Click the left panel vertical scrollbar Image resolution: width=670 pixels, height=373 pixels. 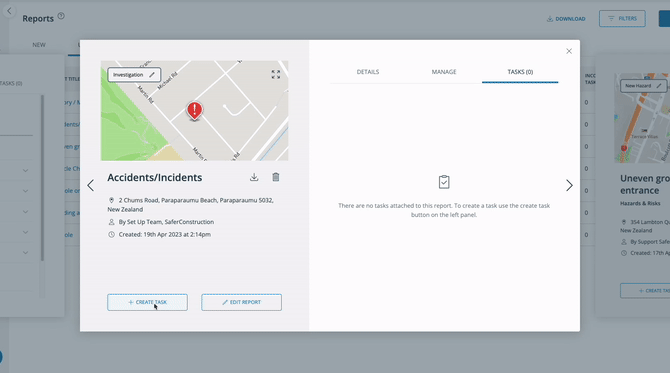point(42,177)
